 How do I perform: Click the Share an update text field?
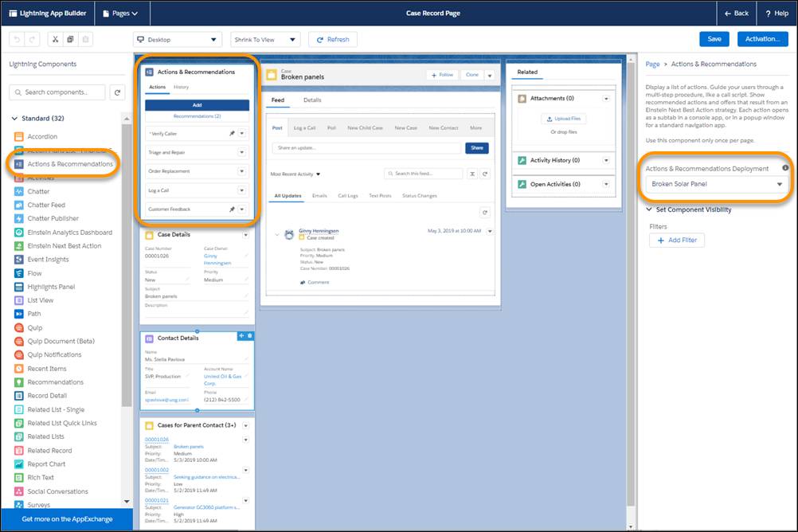tap(366, 147)
